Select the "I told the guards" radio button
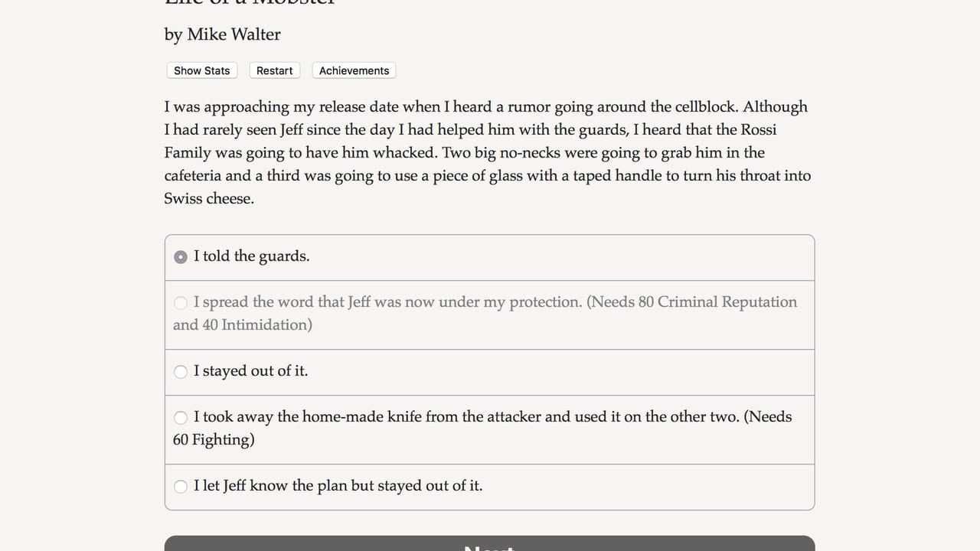This screenshot has width=980, height=551. point(181,257)
